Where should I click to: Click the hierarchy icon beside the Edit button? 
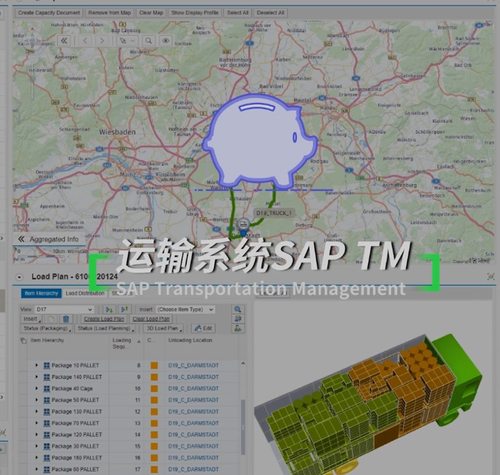[238, 328]
